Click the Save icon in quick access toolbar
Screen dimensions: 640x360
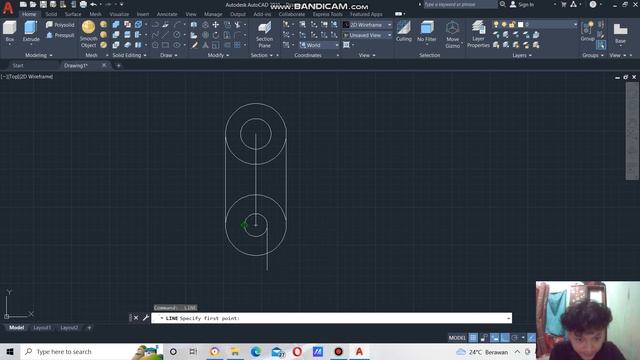(43, 4)
